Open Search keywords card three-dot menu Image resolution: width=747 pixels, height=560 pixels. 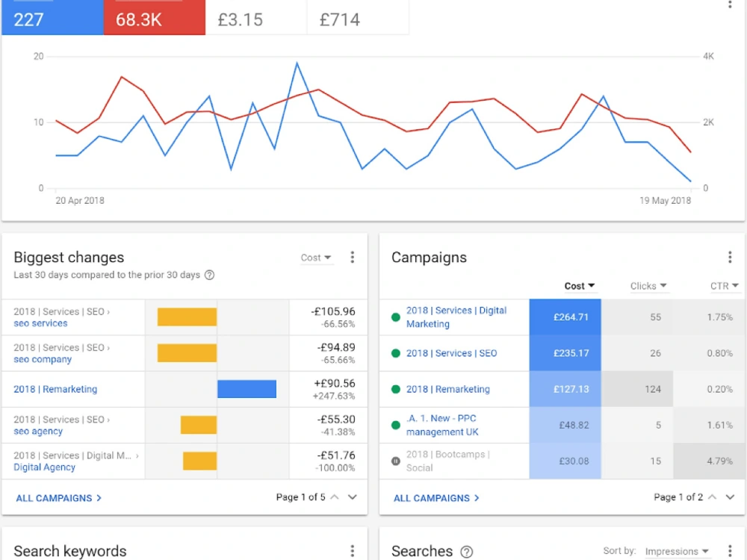[352, 551]
